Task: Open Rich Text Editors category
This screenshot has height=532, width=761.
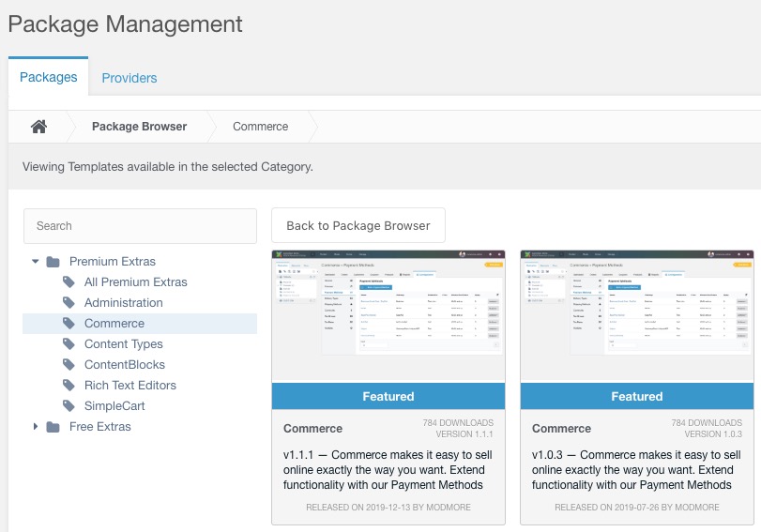Action: pos(130,386)
